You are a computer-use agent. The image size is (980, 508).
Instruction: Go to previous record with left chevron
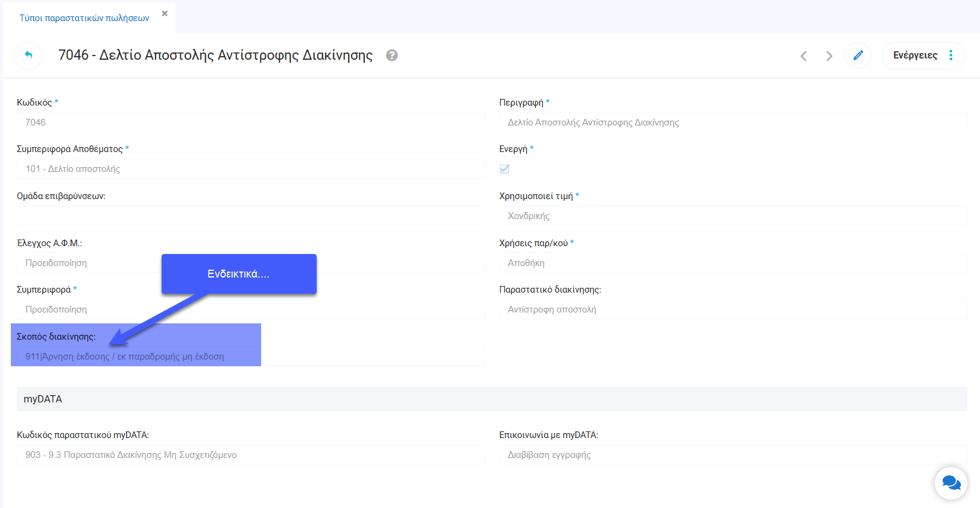tap(803, 56)
